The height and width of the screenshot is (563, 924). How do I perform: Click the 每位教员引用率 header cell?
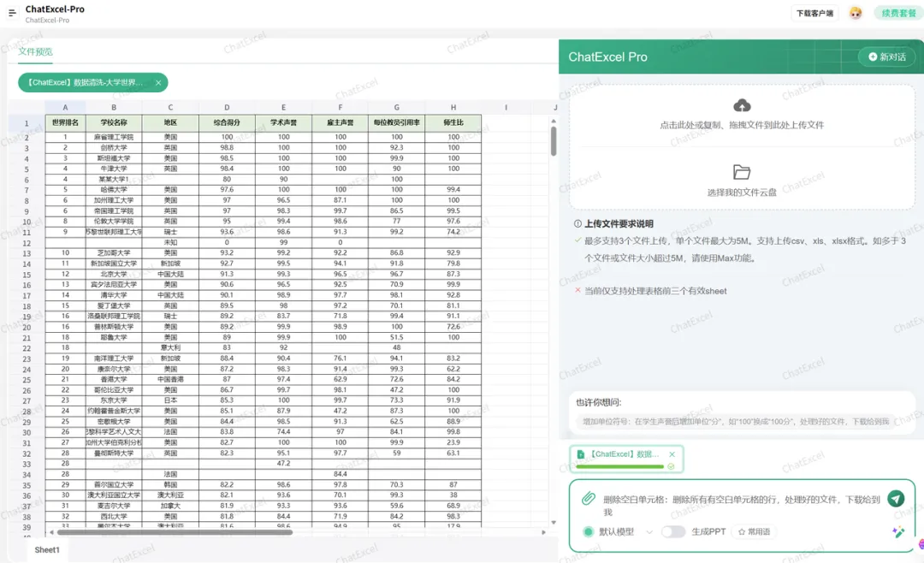pyautogui.click(x=397, y=122)
